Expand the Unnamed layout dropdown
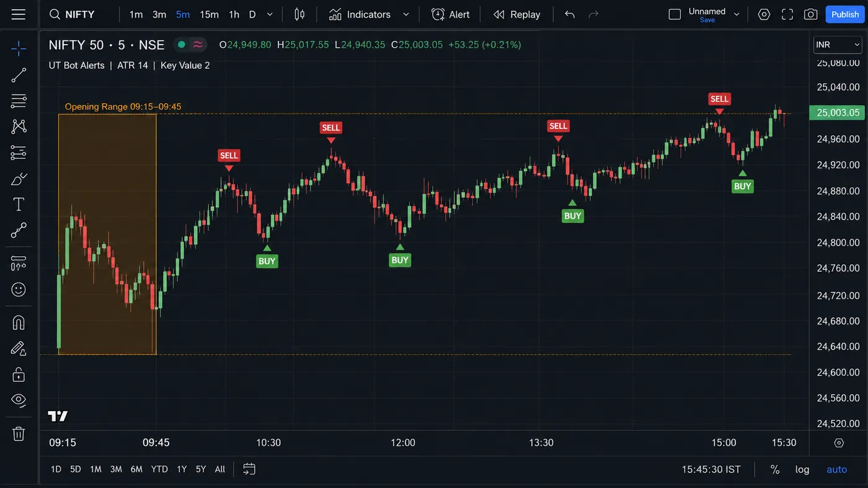Screen dimensions: 868x488 coord(737,14)
